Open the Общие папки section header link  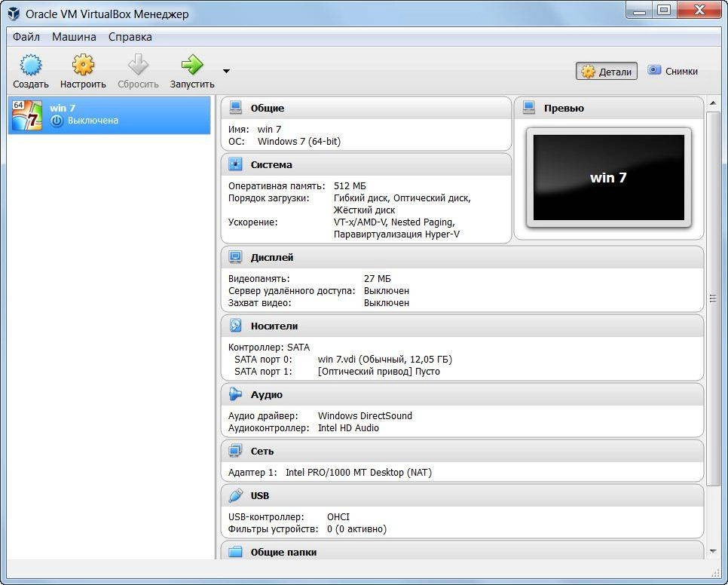pyautogui.click(x=283, y=552)
